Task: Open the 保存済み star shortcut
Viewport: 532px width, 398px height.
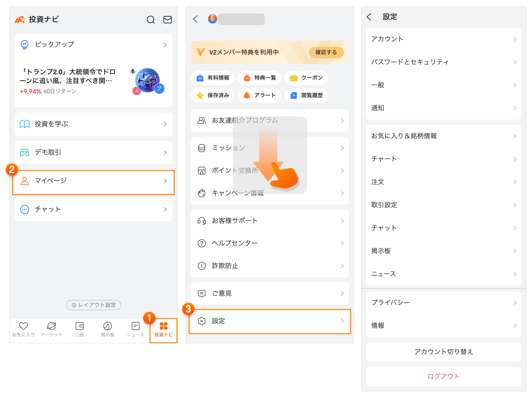Action: [x=213, y=95]
